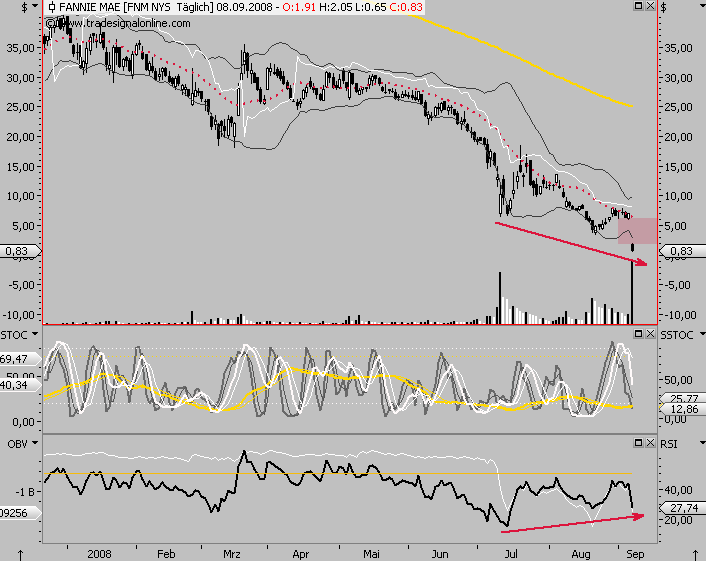This screenshot has height=561, width=706.
Task: Click the $ symbol on the right price axis
Action: point(664,7)
